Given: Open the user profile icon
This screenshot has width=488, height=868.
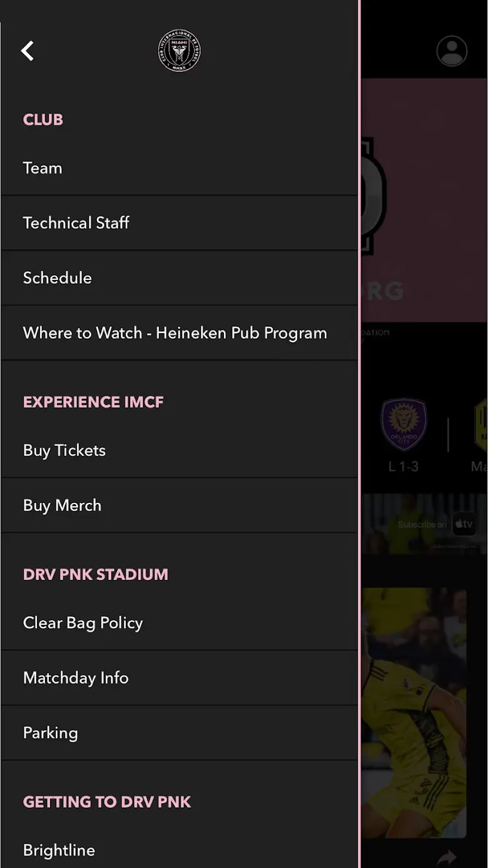Looking at the screenshot, I should pyautogui.click(x=452, y=51).
